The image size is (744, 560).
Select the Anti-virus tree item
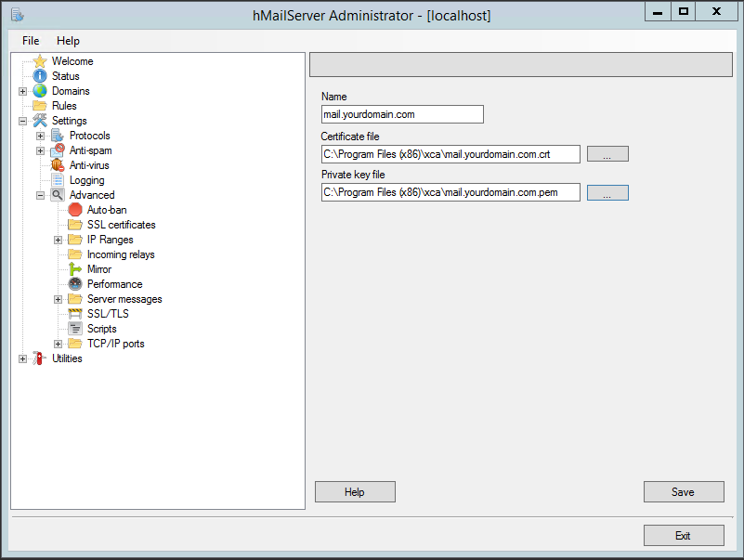[x=89, y=165]
